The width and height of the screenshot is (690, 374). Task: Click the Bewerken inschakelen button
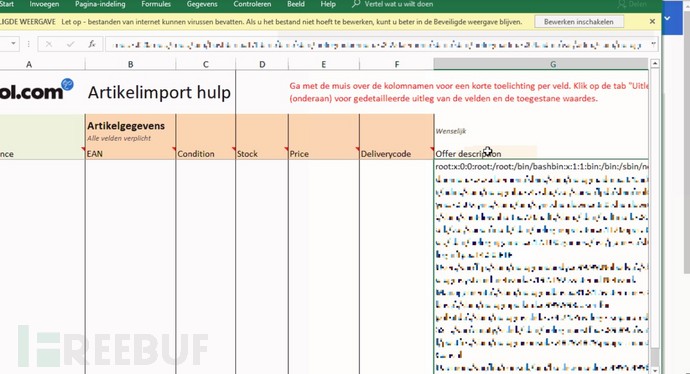pyautogui.click(x=579, y=22)
